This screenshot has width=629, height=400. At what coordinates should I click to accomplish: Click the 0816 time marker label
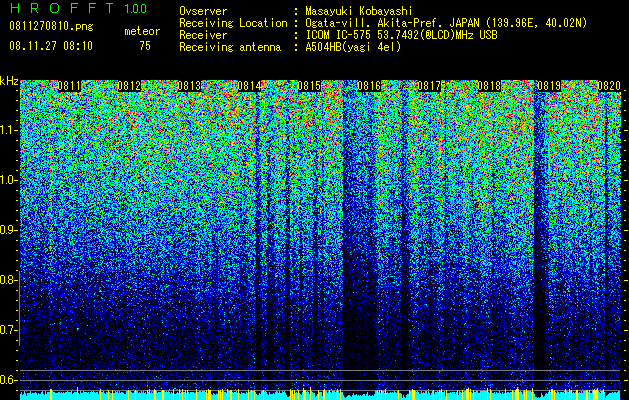click(x=369, y=86)
